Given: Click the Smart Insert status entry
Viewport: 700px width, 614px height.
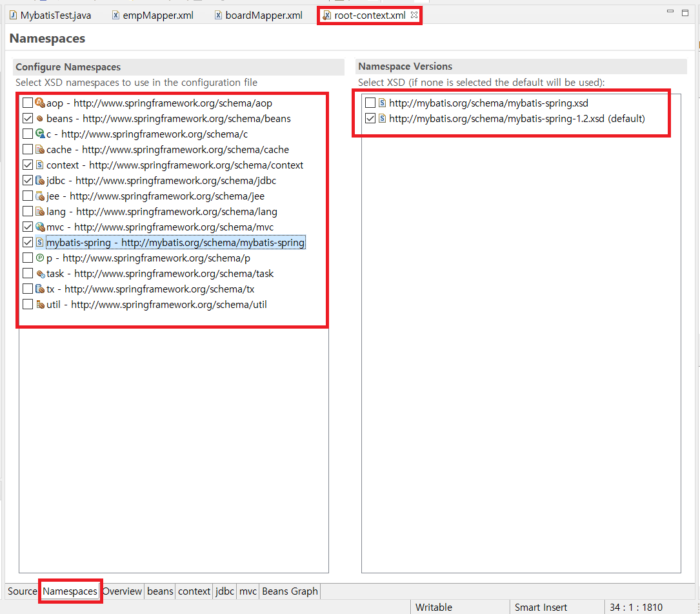Looking at the screenshot, I should tap(541, 608).
